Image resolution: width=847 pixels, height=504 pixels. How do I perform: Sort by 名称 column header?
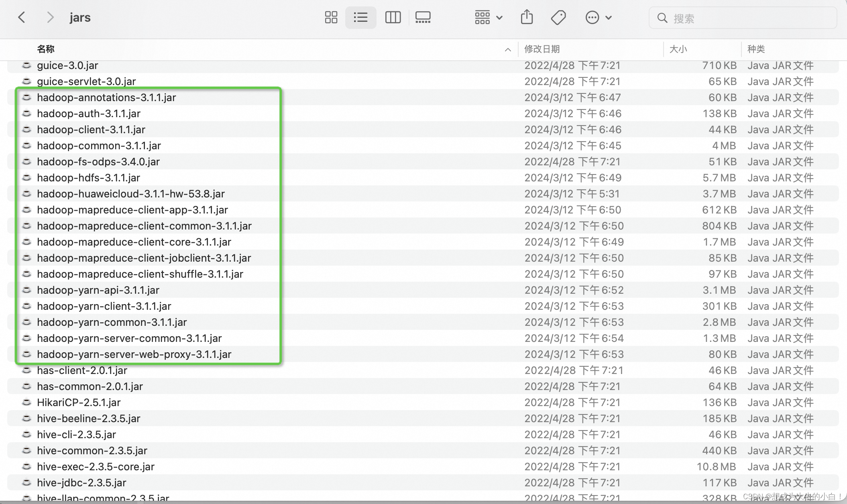point(46,49)
